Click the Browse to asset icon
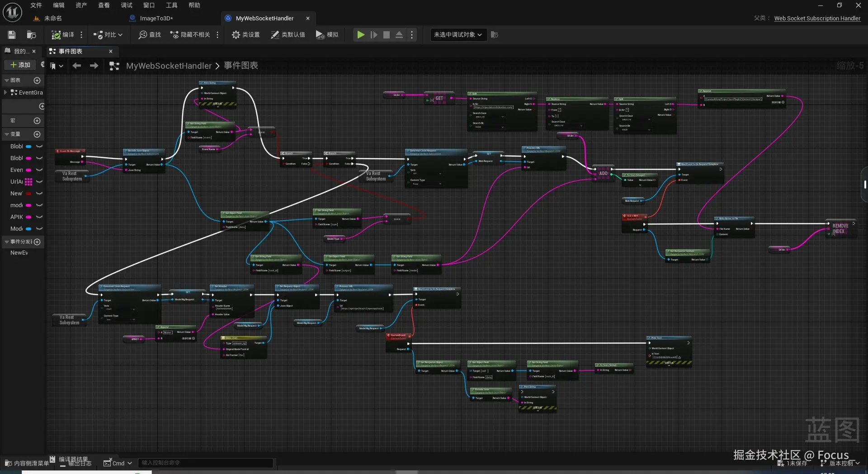This screenshot has height=474, width=868. click(31, 35)
